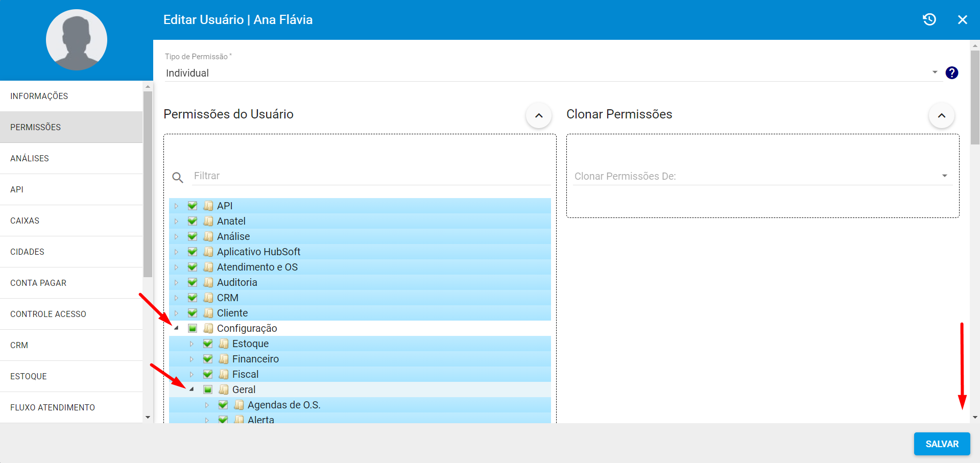
Task: Click the user avatar picture
Action: [77, 40]
